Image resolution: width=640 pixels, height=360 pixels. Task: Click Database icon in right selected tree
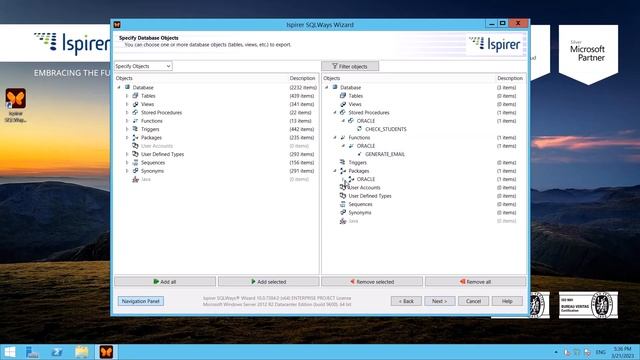tap(335, 87)
